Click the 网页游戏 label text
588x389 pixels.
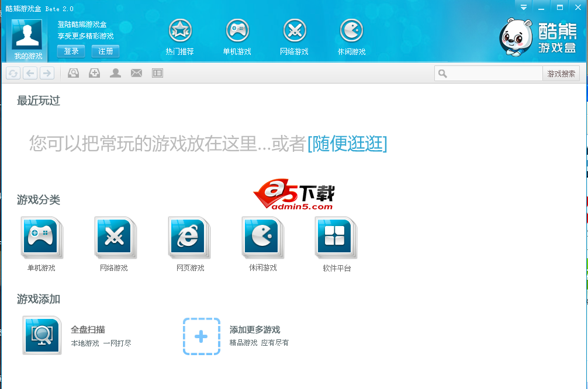[190, 268]
